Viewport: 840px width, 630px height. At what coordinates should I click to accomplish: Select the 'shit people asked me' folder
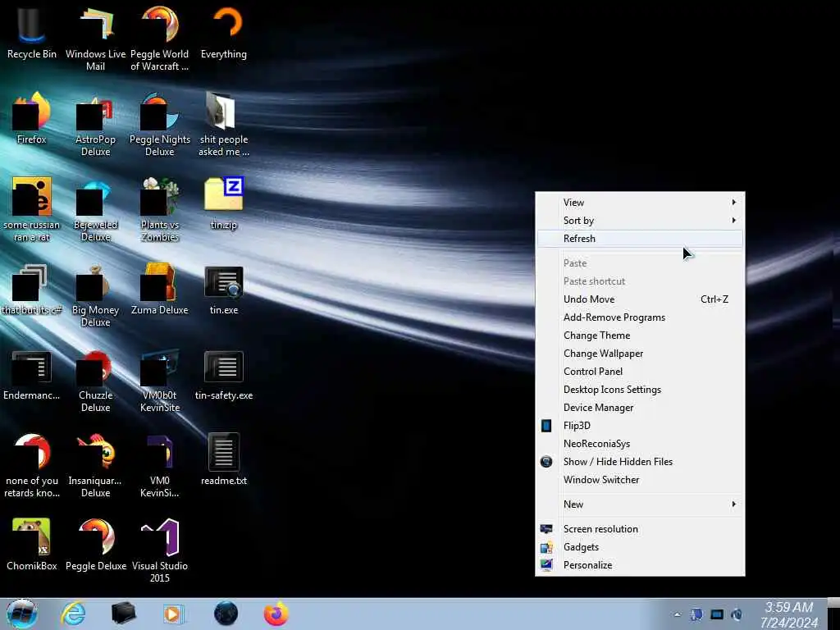tap(224, 123)
